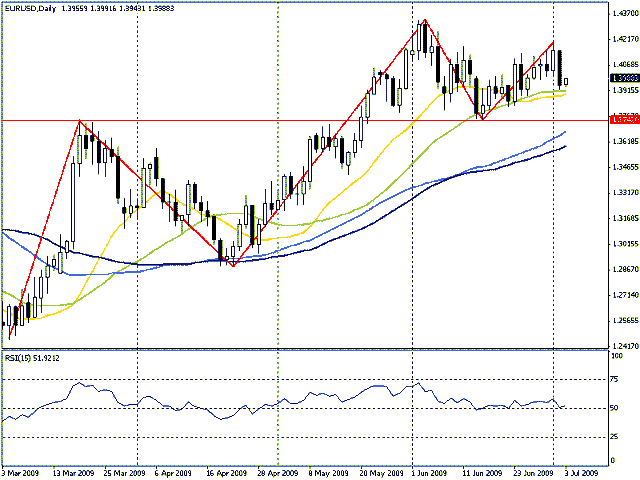The height and width of the screenshot is (480, 640).
Task: Select the 1.43700 price axis label
Action: coord(624,13)
